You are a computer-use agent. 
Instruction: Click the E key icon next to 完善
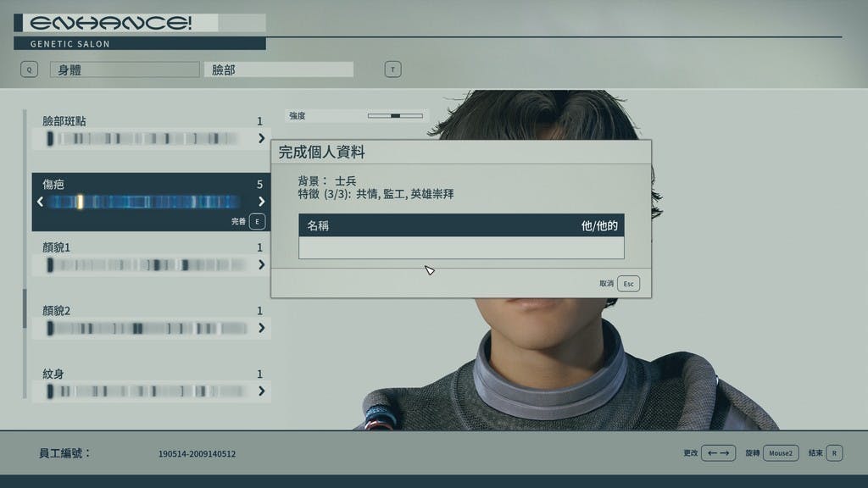pyautogui.click(x=257, y=221)
